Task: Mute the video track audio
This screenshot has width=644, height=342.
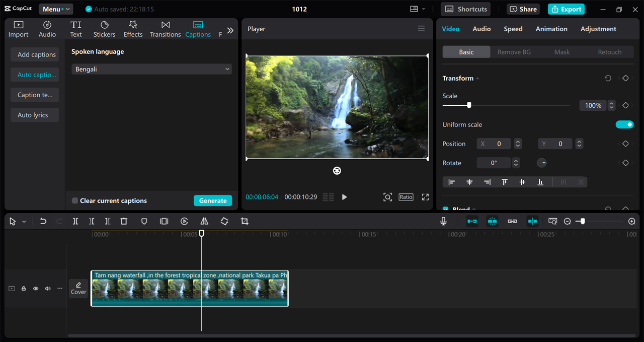Action: pos(48,289)
